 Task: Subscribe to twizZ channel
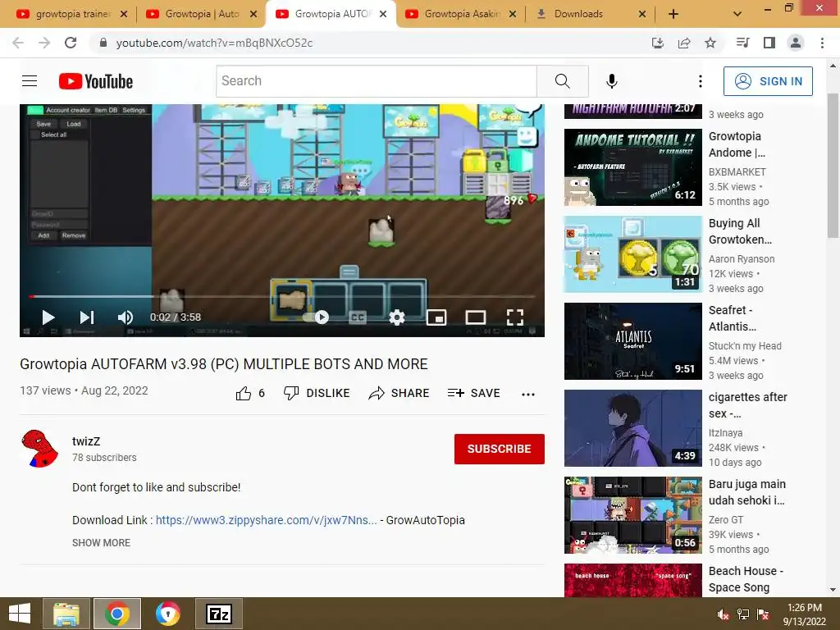[500, 449]
